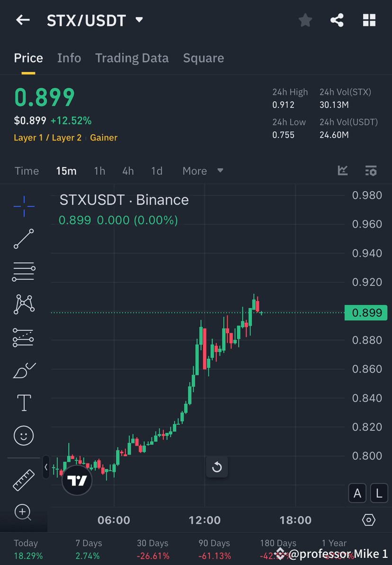The image size is (392, 565).
Task: Select the measure ruler tool
Action: tap(24, 479)
